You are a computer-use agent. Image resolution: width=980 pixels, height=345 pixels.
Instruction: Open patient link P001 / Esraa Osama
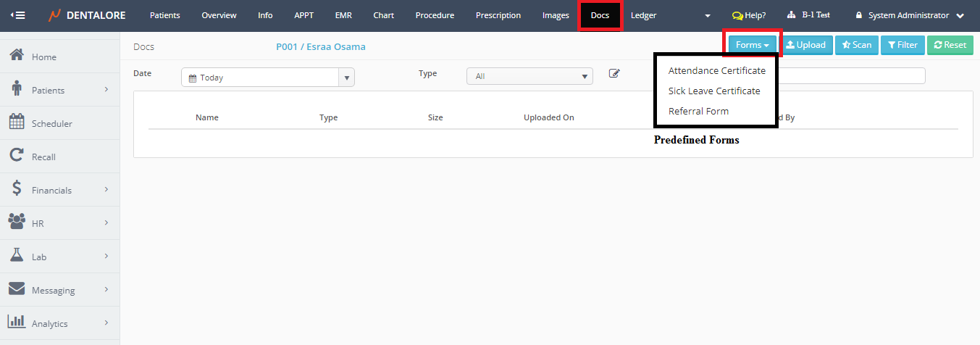click(320, 46)
